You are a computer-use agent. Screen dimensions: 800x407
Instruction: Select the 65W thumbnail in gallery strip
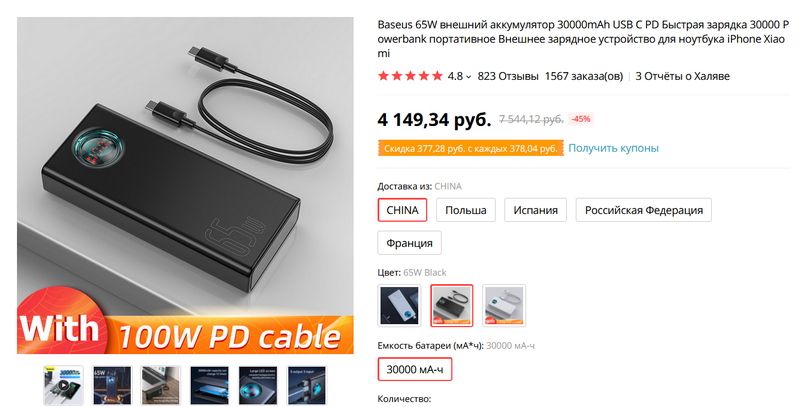pos(112,386)
